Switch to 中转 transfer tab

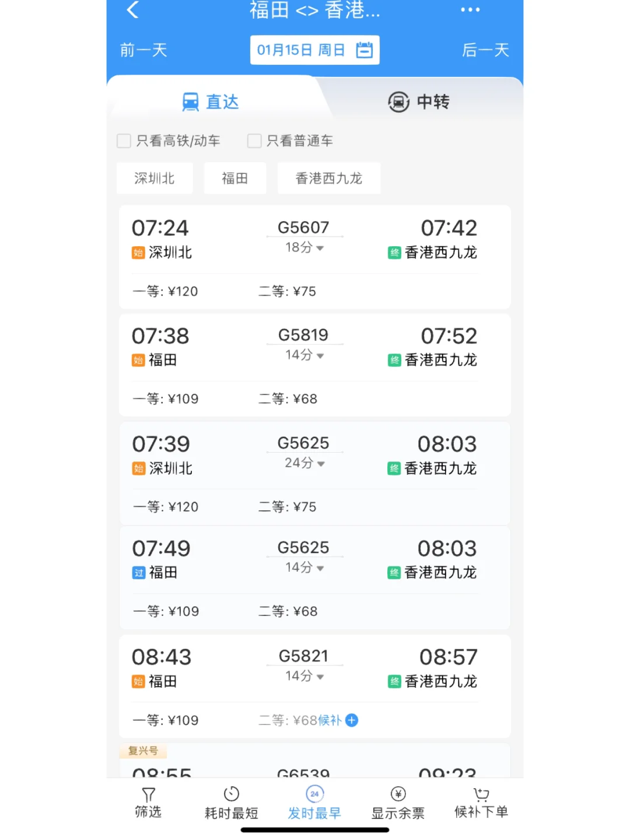pos(419,102)
